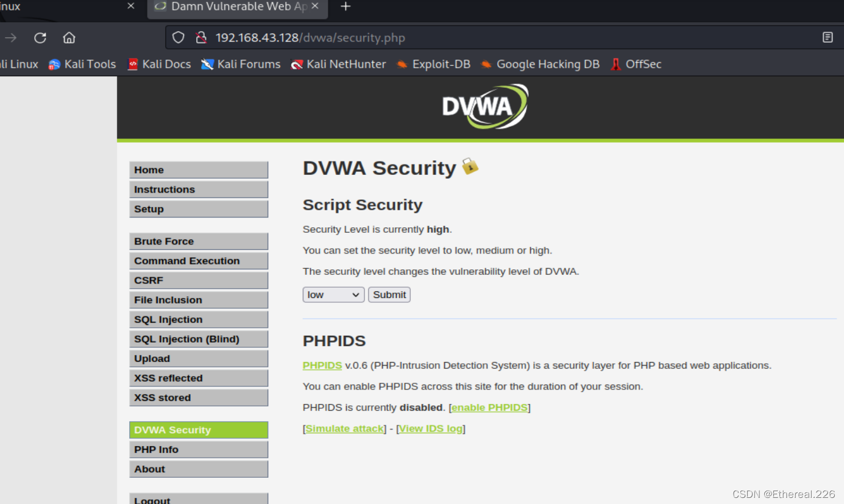
Task: Open Kali Tools bookmark
Action: click(82, 64)
